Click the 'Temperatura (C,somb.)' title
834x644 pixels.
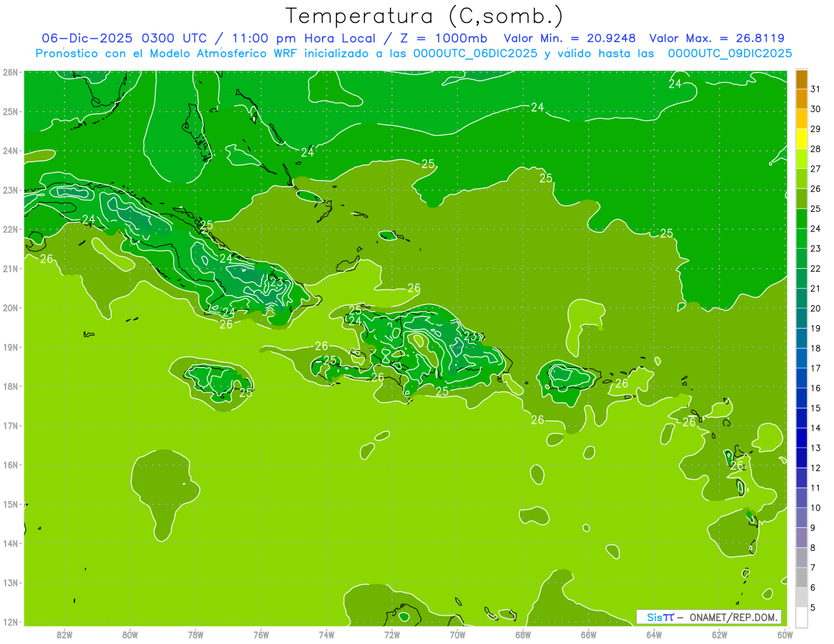point(425,16)
